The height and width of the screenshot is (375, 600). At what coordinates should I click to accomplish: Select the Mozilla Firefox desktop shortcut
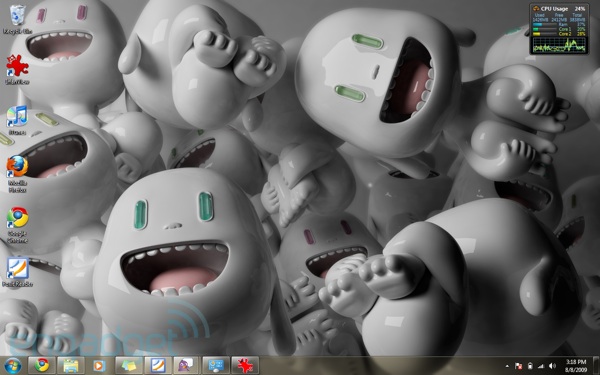(x=17, y=174)
